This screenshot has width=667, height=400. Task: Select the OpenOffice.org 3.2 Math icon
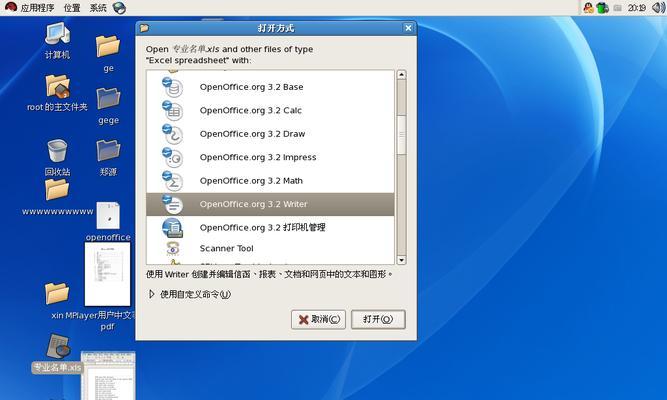click(x=172, y=181)
